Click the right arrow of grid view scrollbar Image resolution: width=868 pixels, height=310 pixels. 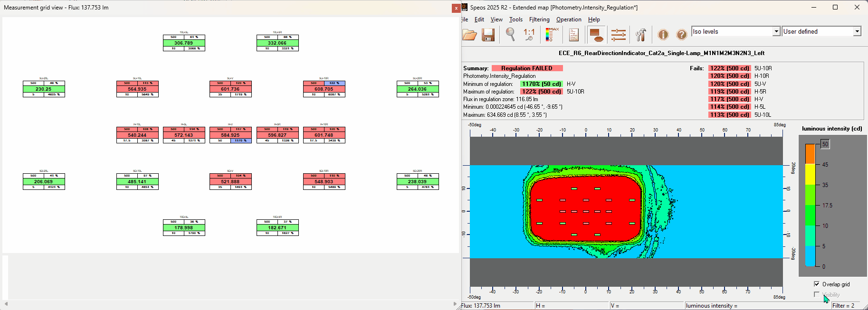click(455, 304)
